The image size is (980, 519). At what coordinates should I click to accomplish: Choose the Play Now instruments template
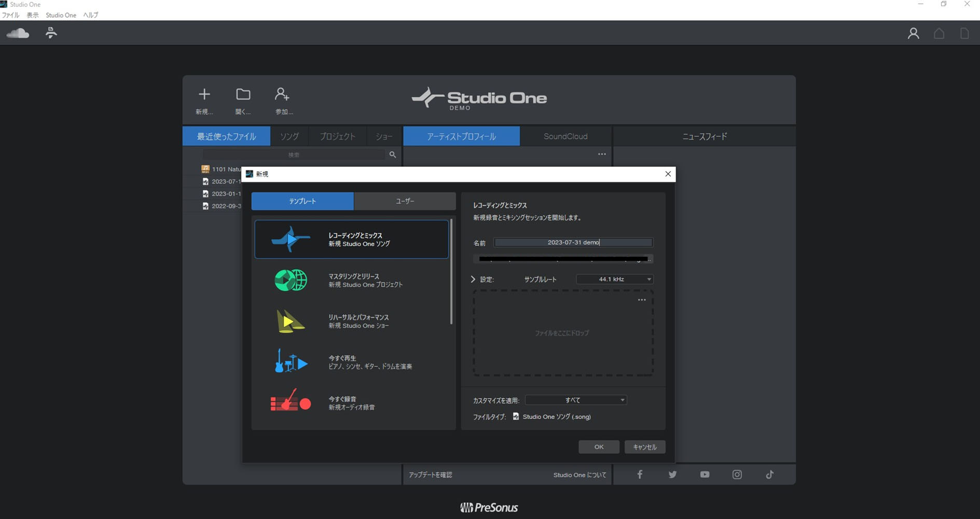point(291,362)
